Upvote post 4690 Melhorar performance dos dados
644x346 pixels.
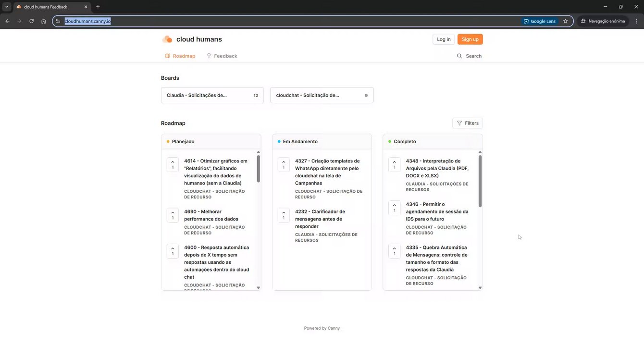173,215
